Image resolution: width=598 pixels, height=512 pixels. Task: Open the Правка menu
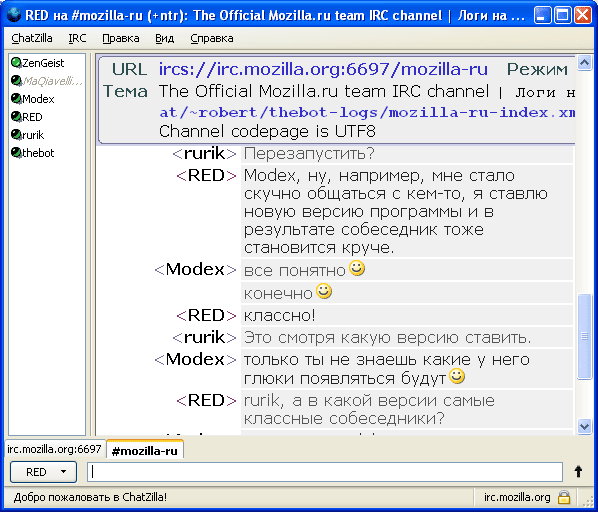[121, 39]
